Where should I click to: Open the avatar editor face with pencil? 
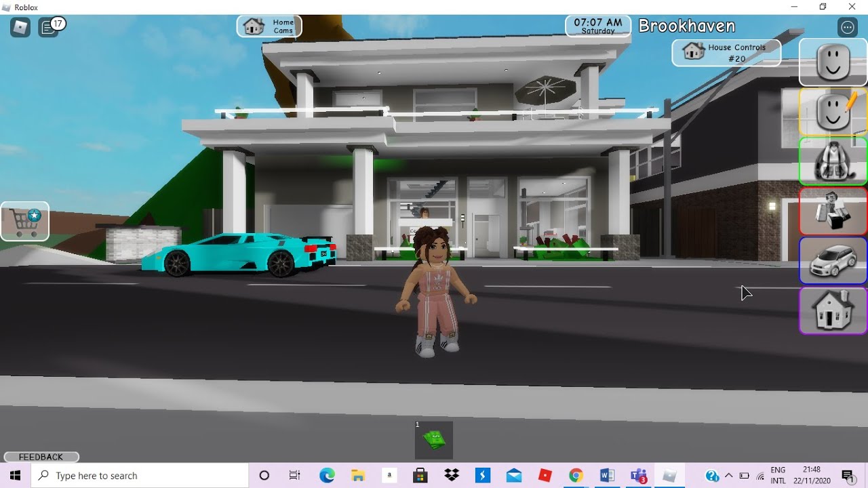[x=833, y=112]
